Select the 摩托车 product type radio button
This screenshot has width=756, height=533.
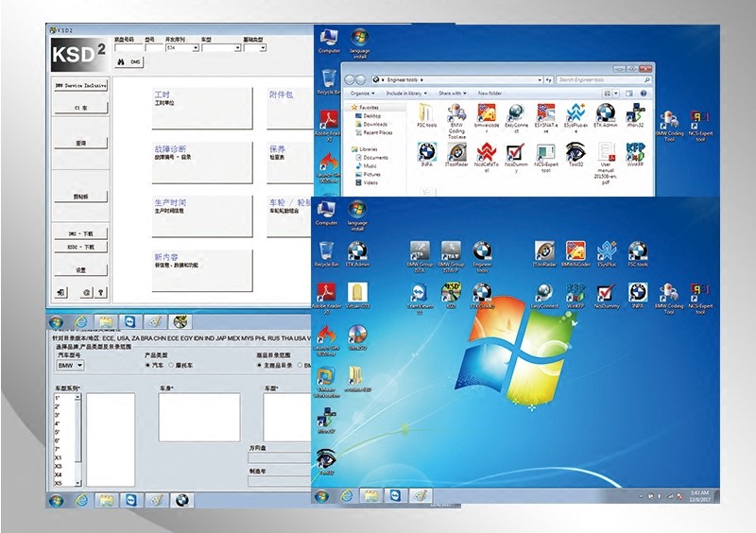171,365
